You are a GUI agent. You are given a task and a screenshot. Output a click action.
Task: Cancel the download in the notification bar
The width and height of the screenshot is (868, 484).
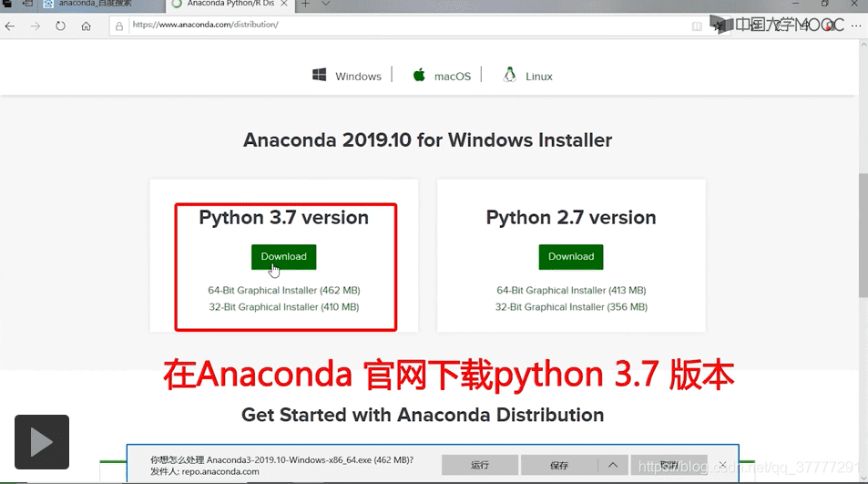tap(669, 465)
